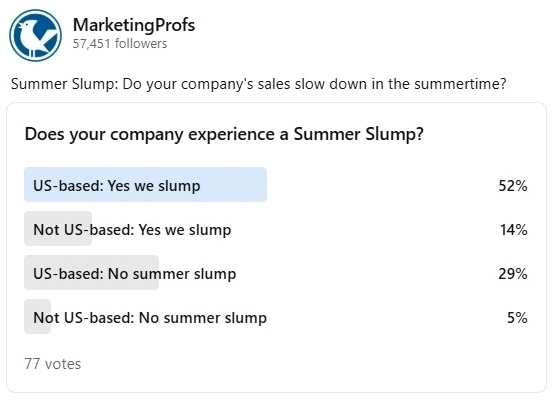
Task: Open the MarketingProfs page name link
Action: pyautogui.click(x=134, y=25)
